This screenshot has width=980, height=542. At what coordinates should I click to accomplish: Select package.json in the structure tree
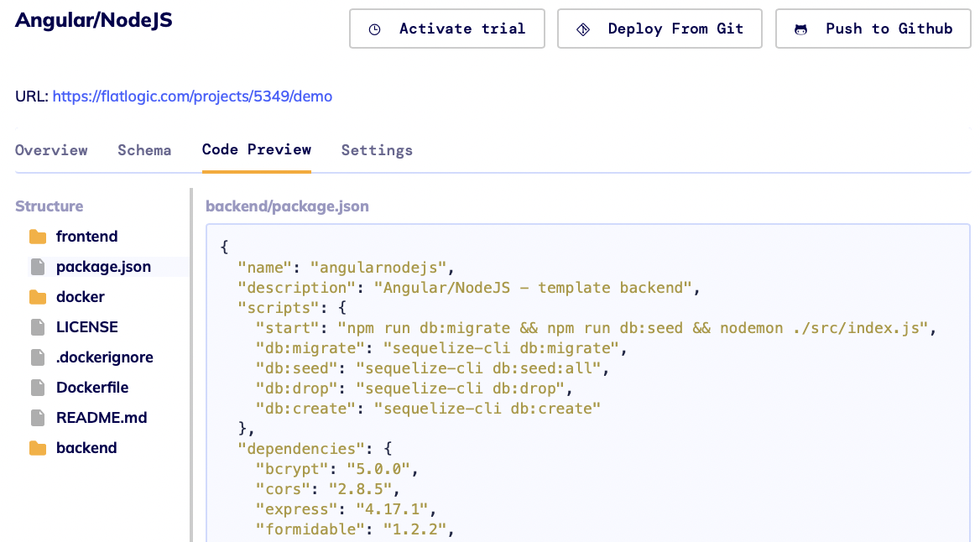tap(104, 267)
